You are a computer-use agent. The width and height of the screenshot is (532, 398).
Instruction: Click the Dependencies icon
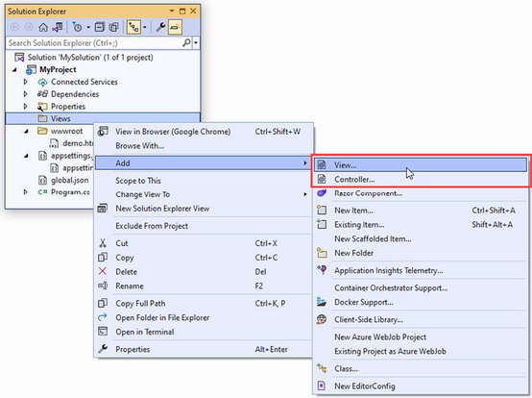pos(42,94)
